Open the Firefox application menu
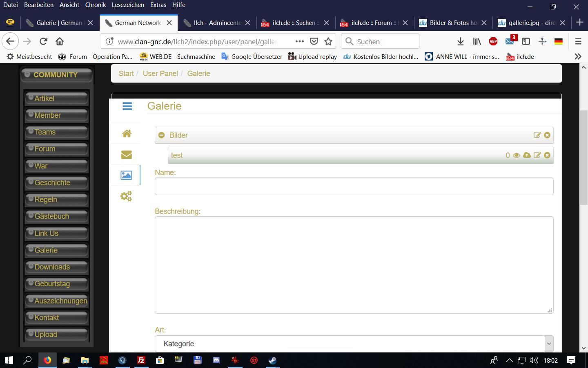Image resolution: width=588 pixels, height=368 pixels. click(x=578, y=41)
